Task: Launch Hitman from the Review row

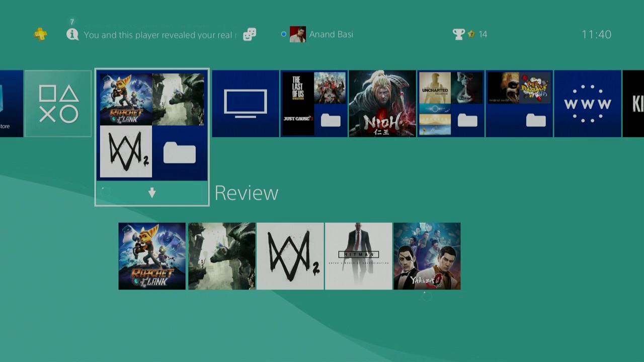Action: (359, 256)
